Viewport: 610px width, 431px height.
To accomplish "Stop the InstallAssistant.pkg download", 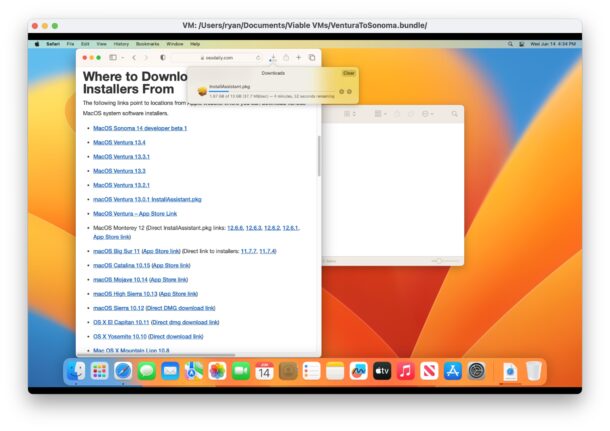I will [x=341, y=91].
